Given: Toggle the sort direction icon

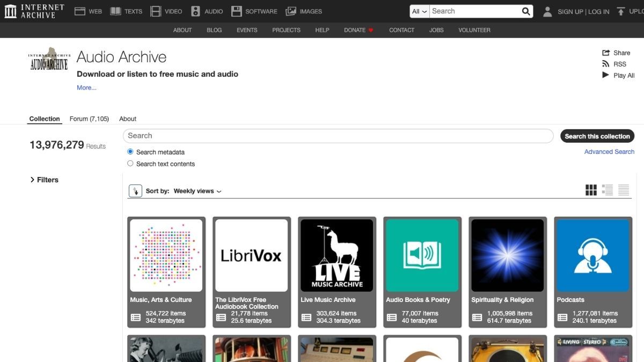Looking at the screenshot, I should (135, 191).
